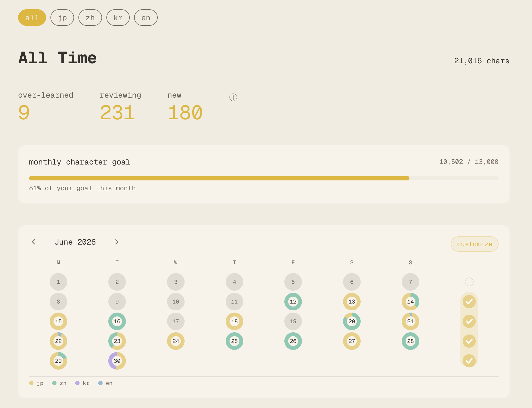Select the all languages filter
The image size is (532, 408).
click(x=32, y=18)
